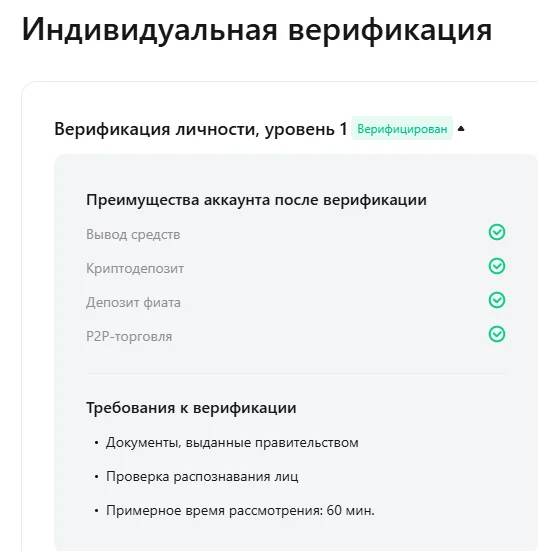Click the checkmark icon beside Вывод средств

[497, 232]
